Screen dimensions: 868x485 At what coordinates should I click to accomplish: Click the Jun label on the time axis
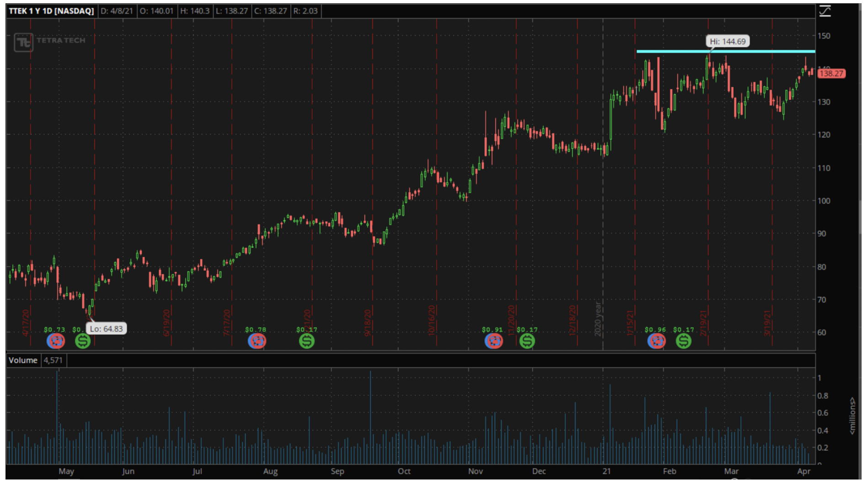129,471
